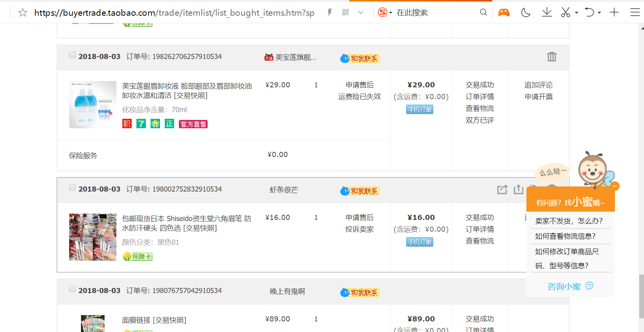Expand the undo dropdown arrow
644x332 pixels.
point(599,13)
